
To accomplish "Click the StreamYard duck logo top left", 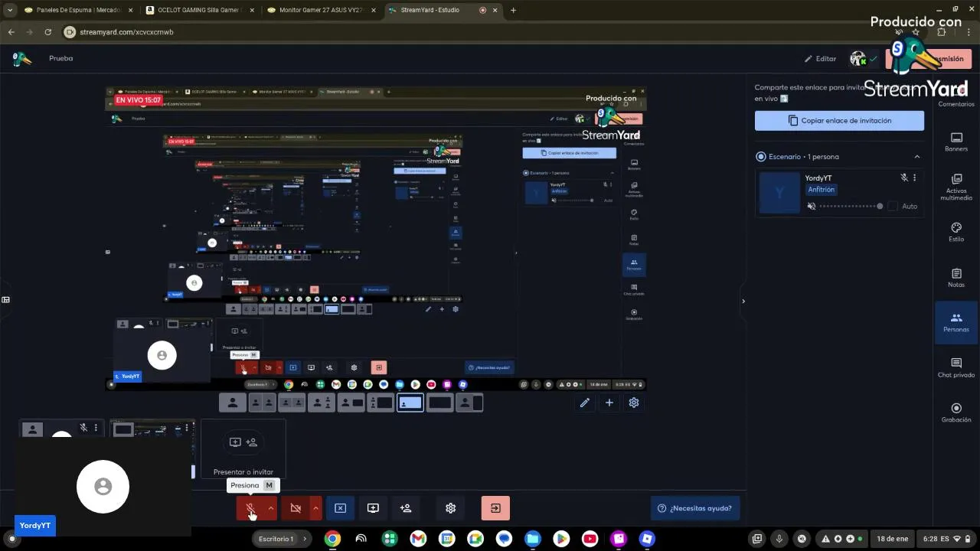I will click(22, 59).
